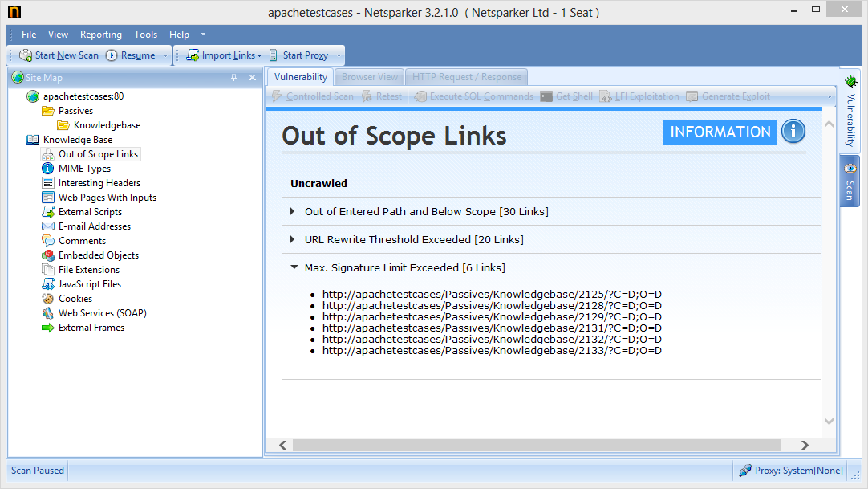The image size is (868, 489).
Task: Click the right horizontal scrollbar arrow
Action: (805, 445)
